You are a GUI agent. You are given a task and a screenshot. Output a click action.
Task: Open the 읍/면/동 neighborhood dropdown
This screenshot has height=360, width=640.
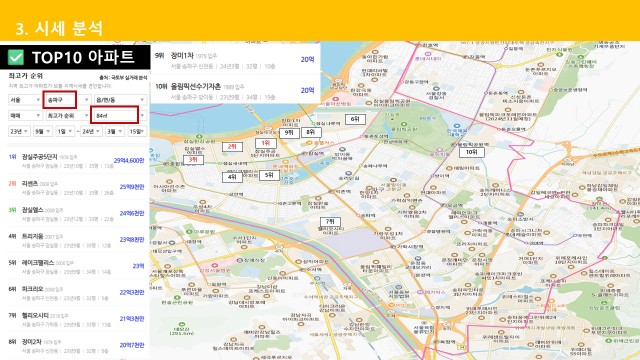click(x=120, y=100)
